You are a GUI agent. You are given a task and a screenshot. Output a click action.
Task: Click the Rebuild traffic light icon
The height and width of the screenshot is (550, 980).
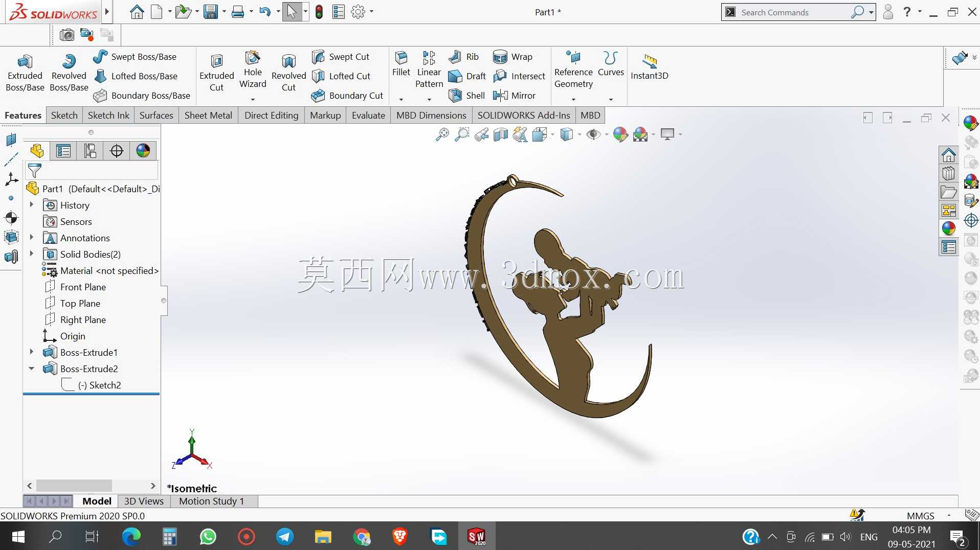point(319,12)
